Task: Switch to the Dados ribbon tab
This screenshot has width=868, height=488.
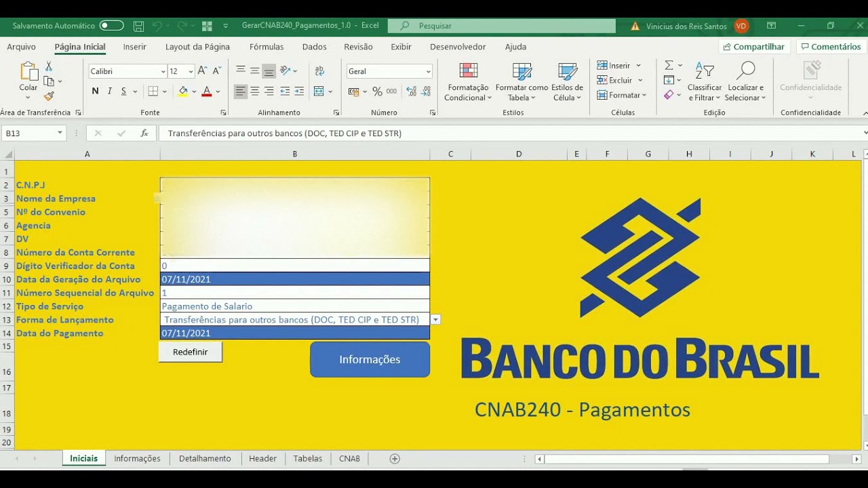Action: point(315,47)
